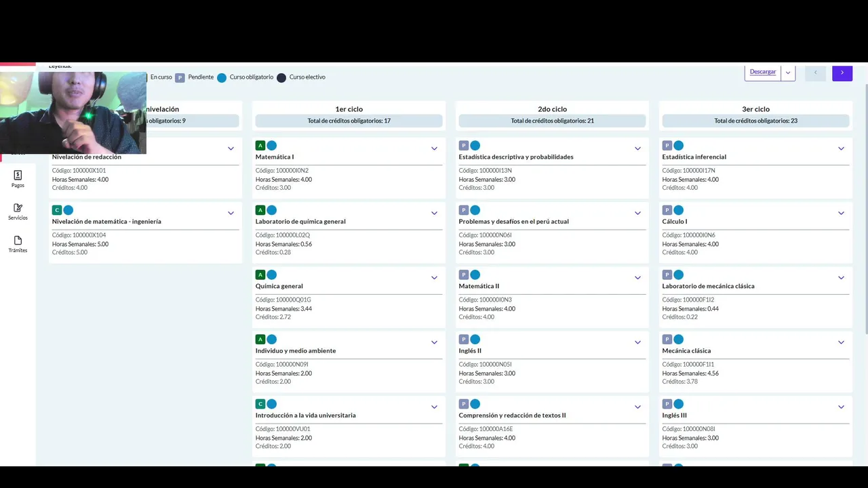The height and width of the screenshot is (488, 868).
Task: Click the Pendiente 'P' legend badge
Action: coord(180,77)
